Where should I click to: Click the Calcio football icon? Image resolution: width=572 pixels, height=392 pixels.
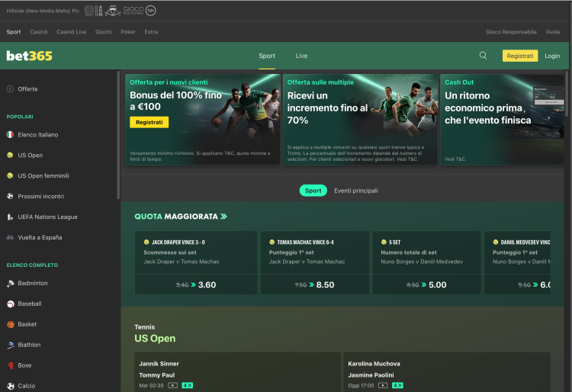(x=11, y=386)
